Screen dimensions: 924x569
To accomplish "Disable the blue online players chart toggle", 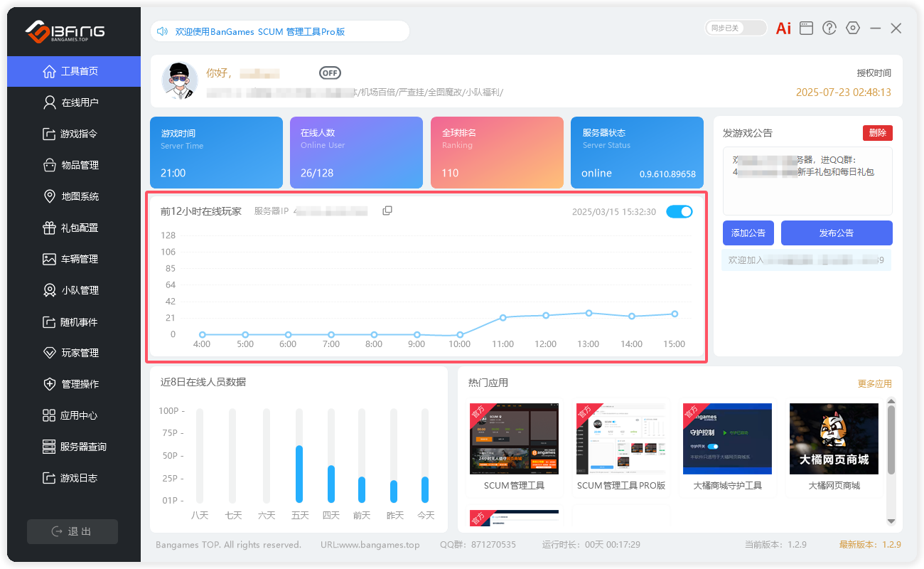I will 679,211.
